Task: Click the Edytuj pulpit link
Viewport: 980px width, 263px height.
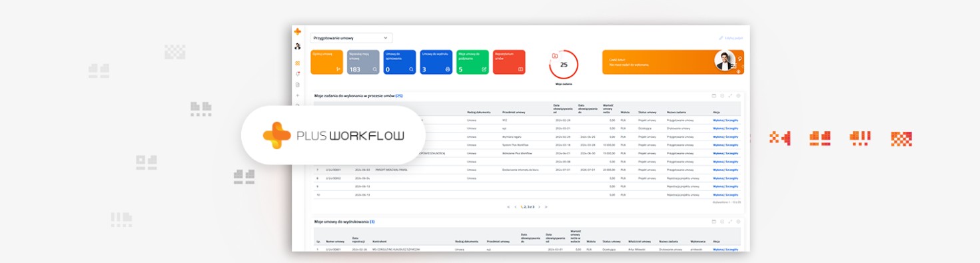Action: (x=731, y=38)
